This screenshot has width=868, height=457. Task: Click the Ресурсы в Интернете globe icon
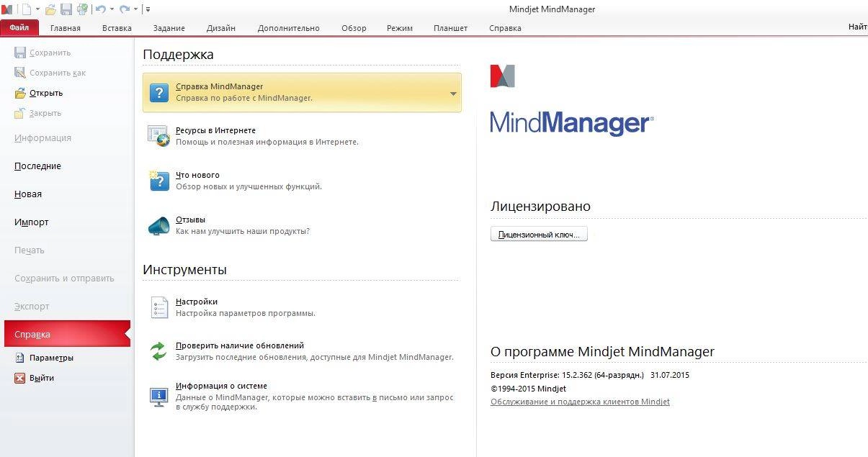coord(158,136)
